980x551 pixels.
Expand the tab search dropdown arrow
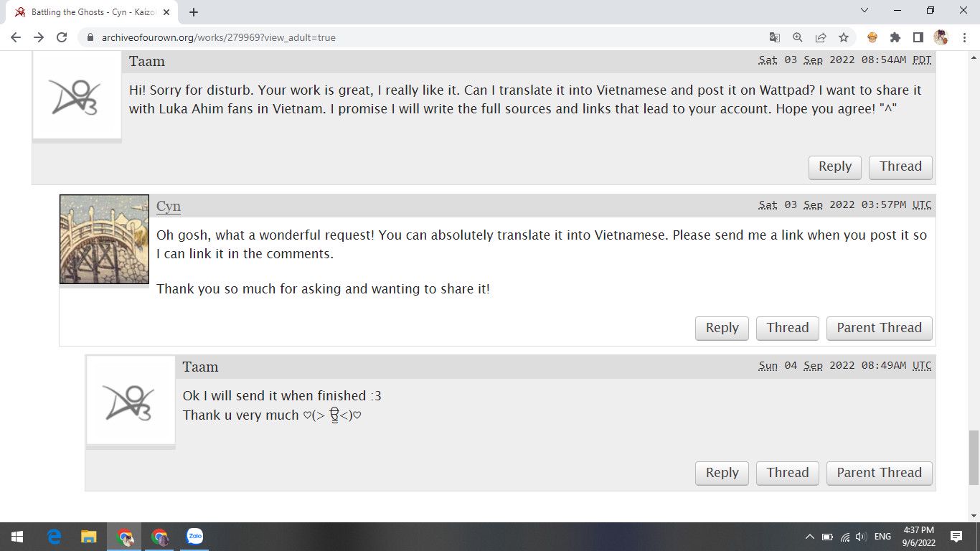[x=864, y=11]
